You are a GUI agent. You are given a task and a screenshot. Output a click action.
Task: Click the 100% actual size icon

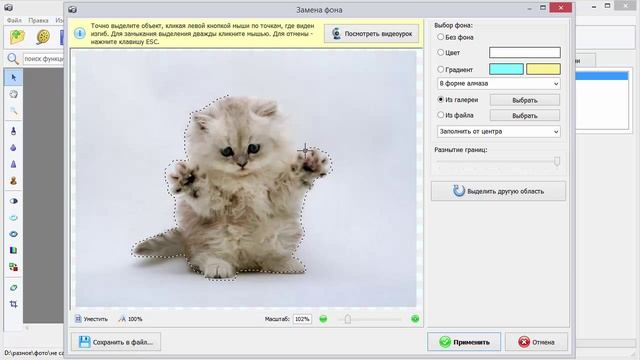pyautogui.click(x=122, y=319)
